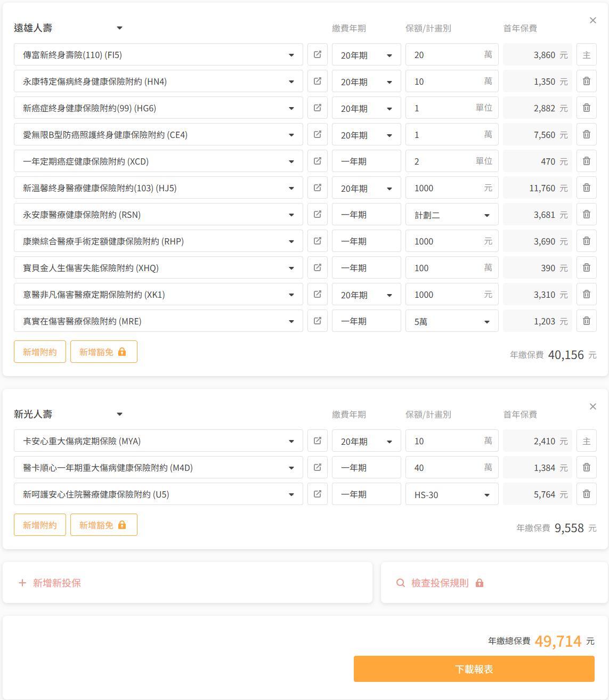This screenshot has width=609, height=700.
Task: Select the 遠雄人壽 annual premium 40,156
Action: tap(566, 355)
